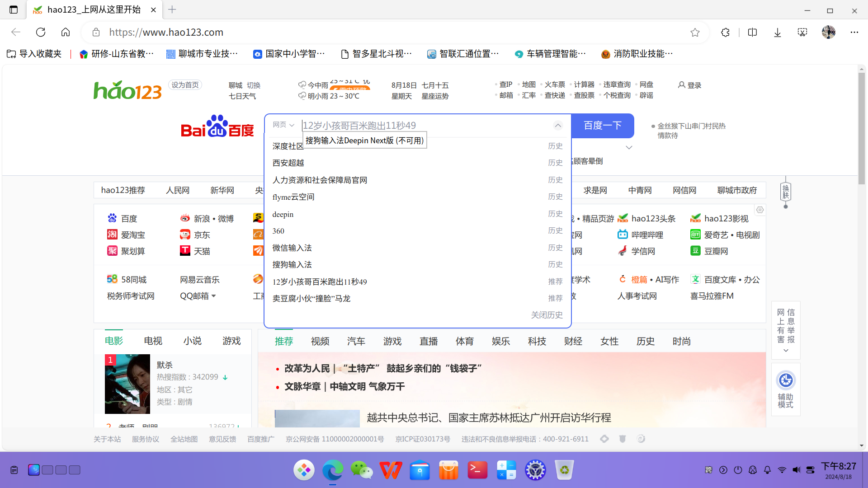Open the terminal from the dock
This screenshot has height=488, width=868.
point(477,470)
